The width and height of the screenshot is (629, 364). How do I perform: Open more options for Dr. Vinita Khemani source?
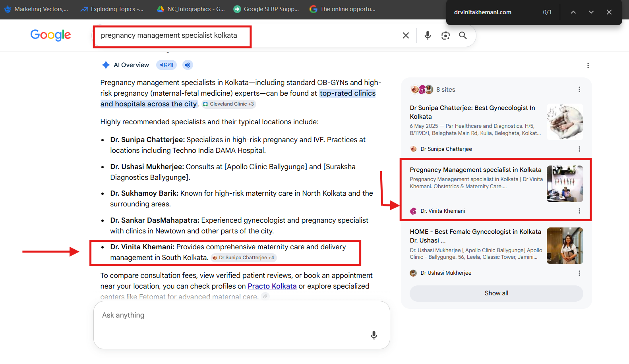579,211
